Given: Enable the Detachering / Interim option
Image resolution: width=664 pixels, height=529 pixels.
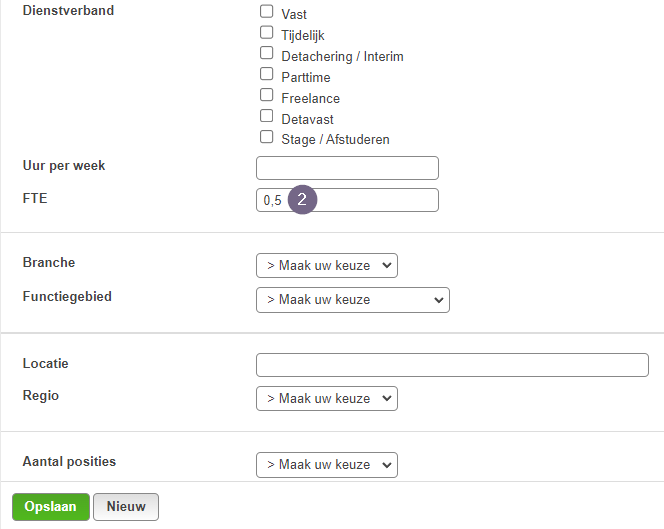Looking at the screenshot, I should (x=266, y=53).
